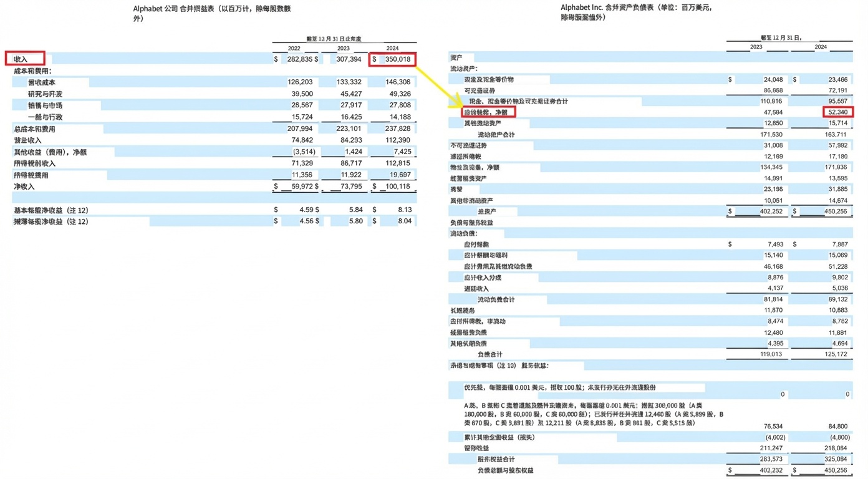This screenshot has width=868, height=479.
Task: Click the 2024 operating income value 112,390
Action: [x=398, y=140]
